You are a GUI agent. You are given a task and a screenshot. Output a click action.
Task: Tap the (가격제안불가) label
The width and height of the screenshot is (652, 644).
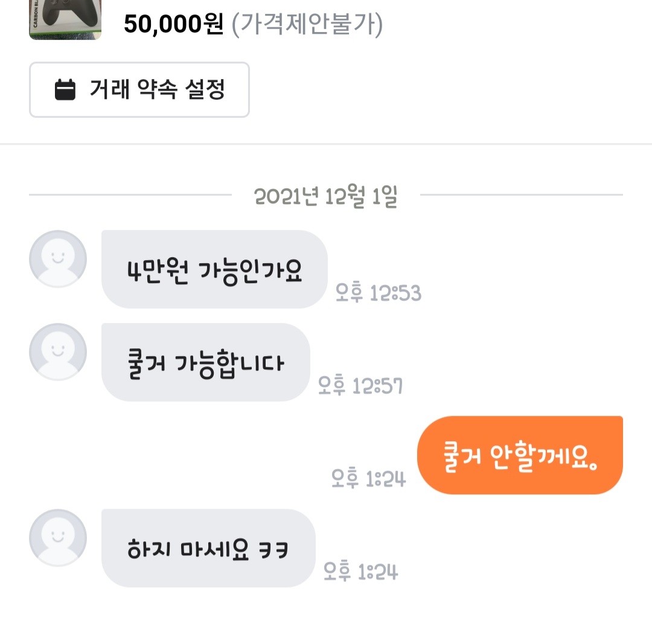tap(307, 25)
